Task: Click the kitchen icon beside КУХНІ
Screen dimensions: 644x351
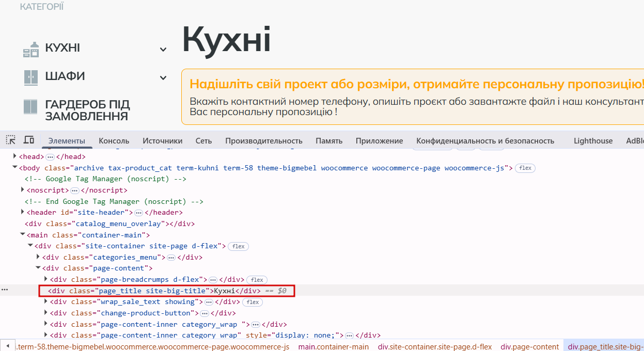Action: point(31,49)
